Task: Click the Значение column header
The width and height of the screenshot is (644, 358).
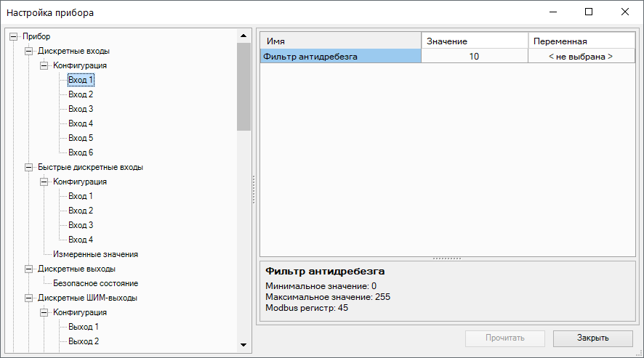Action: [474, 41]
